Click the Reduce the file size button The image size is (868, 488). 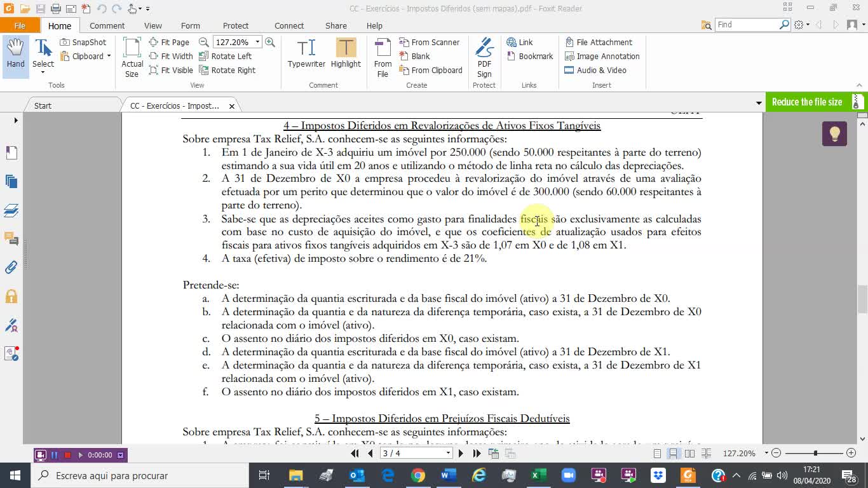click(808, 102)
